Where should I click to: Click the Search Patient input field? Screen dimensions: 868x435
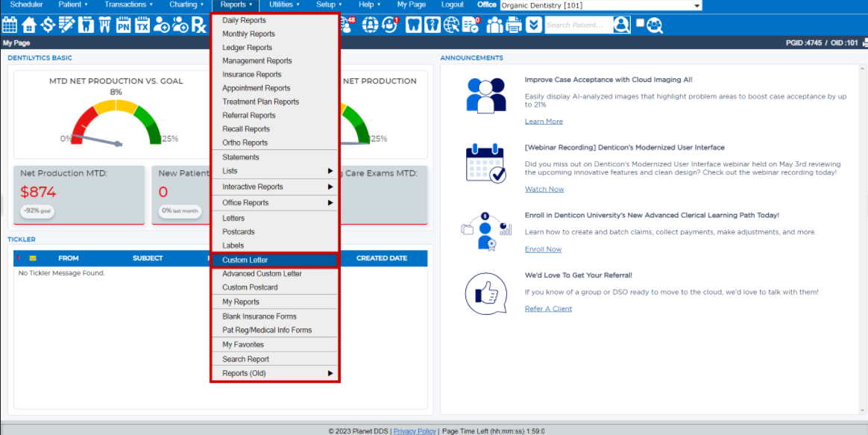(579, 25)
